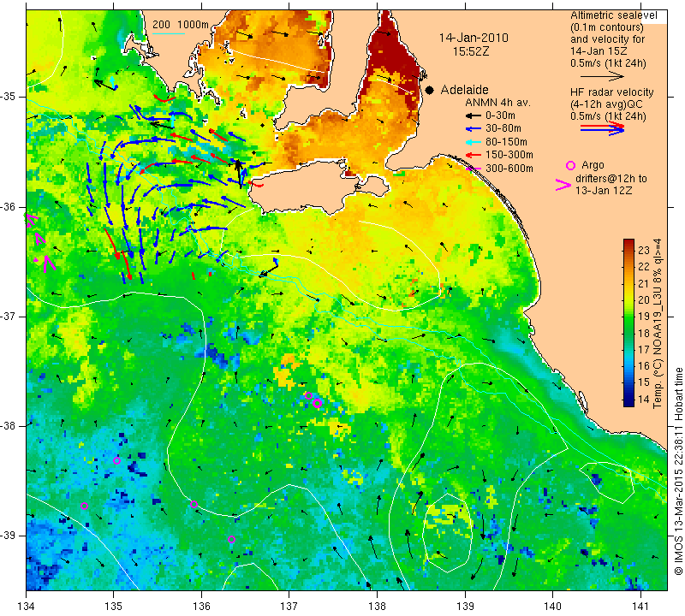Click the Argo float circle near 135.9E, 38.7S

click(194, 504)
